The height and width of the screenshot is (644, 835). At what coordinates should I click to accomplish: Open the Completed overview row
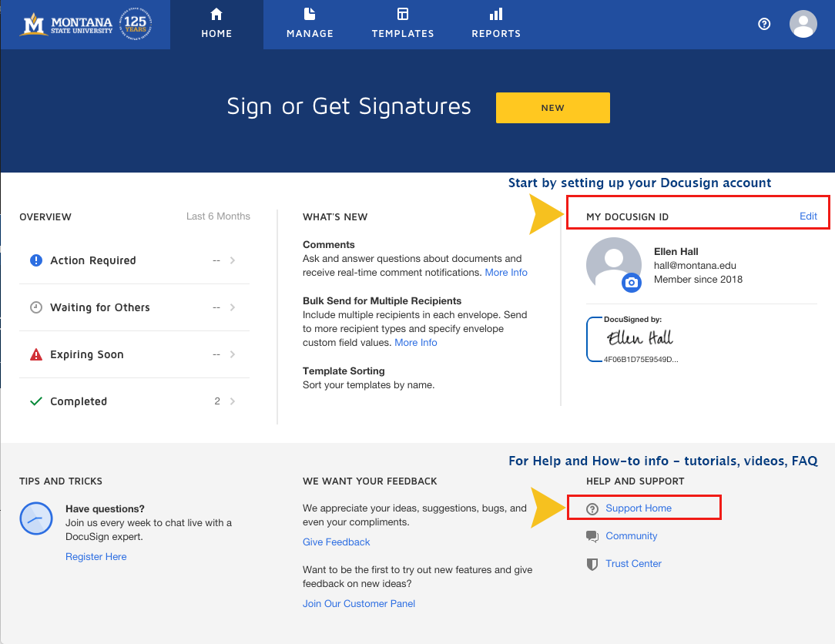click(x=134, y=401)
